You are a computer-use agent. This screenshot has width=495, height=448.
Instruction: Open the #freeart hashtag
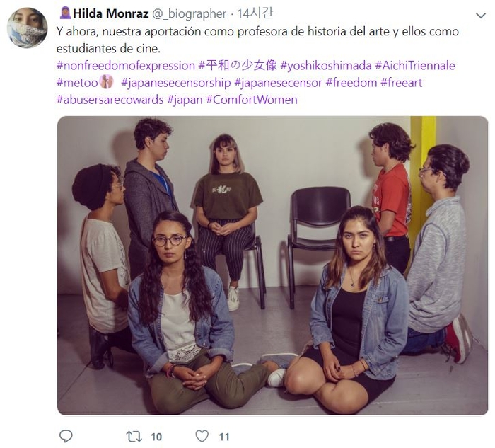tap(401, 83)
